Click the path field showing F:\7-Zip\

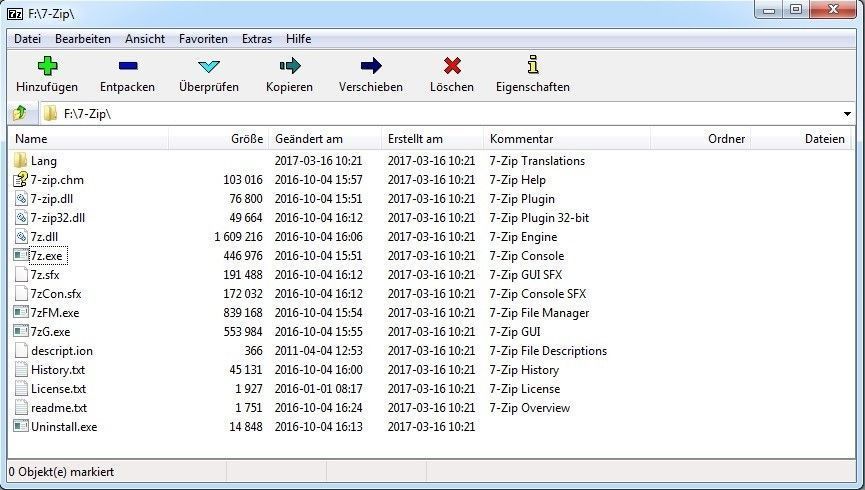tap(400, 114)
